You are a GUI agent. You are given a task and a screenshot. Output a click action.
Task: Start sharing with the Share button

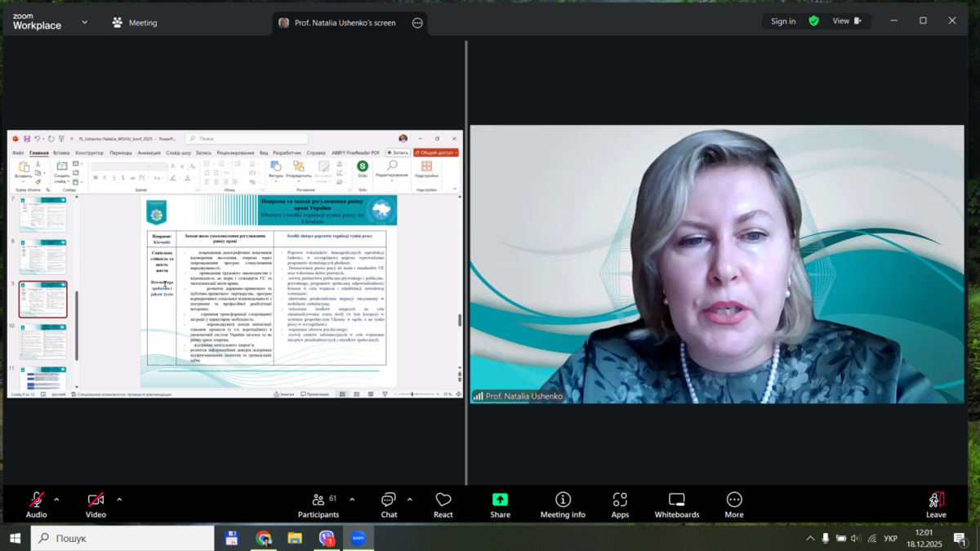[500, 505]
